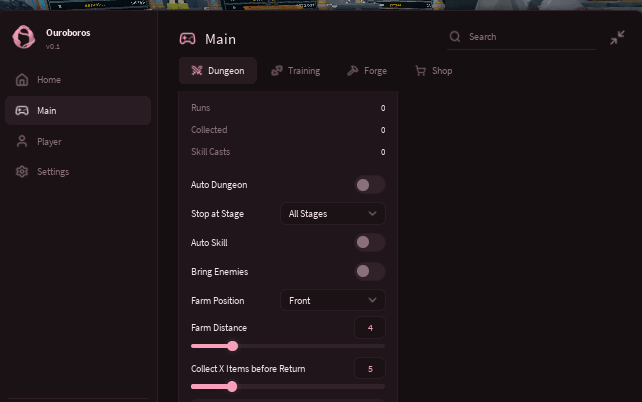Toggle Bring Enemies on
Image resolution: width=642 pixels, height=402 pixels.
point(370,271)
